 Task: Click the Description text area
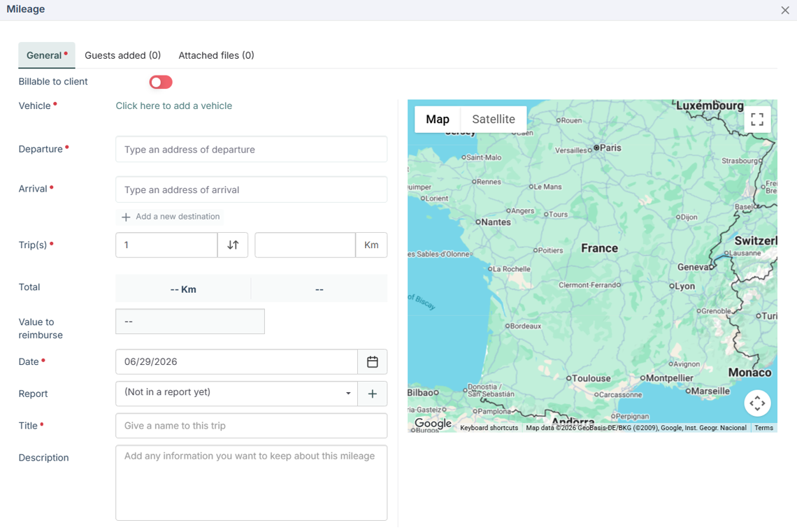(x=251, y=482)
